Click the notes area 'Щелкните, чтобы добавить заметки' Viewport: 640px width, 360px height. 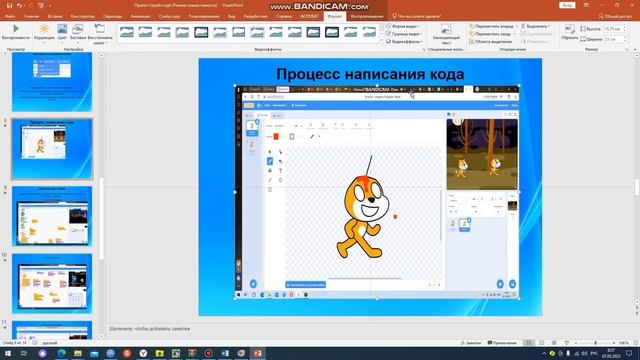[x=149, y=328]
